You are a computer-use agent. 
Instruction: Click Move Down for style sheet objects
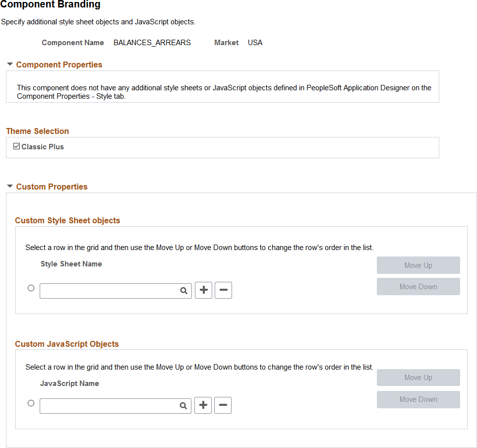pyautogui.click(x=418, y=286)
